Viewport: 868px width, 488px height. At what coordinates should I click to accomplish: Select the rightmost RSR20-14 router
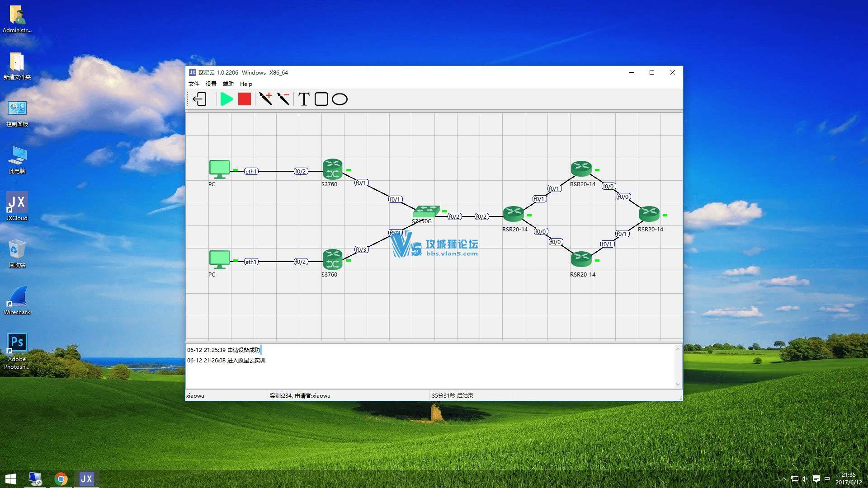649,214
